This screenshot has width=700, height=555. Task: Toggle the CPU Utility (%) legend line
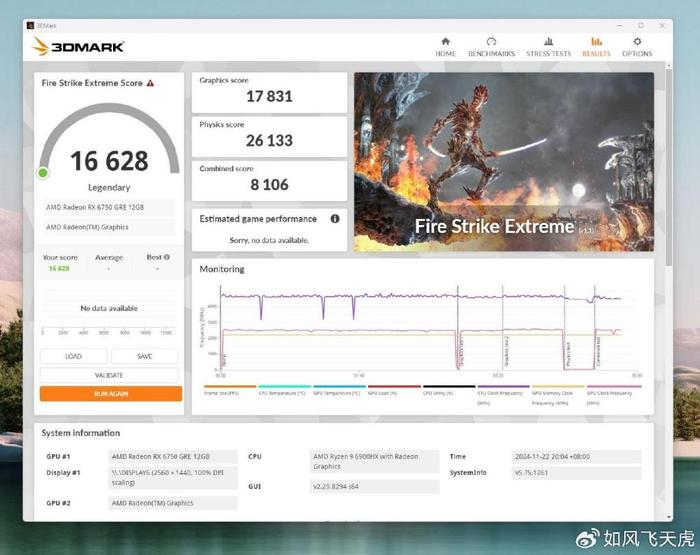[x=449, y=387]
